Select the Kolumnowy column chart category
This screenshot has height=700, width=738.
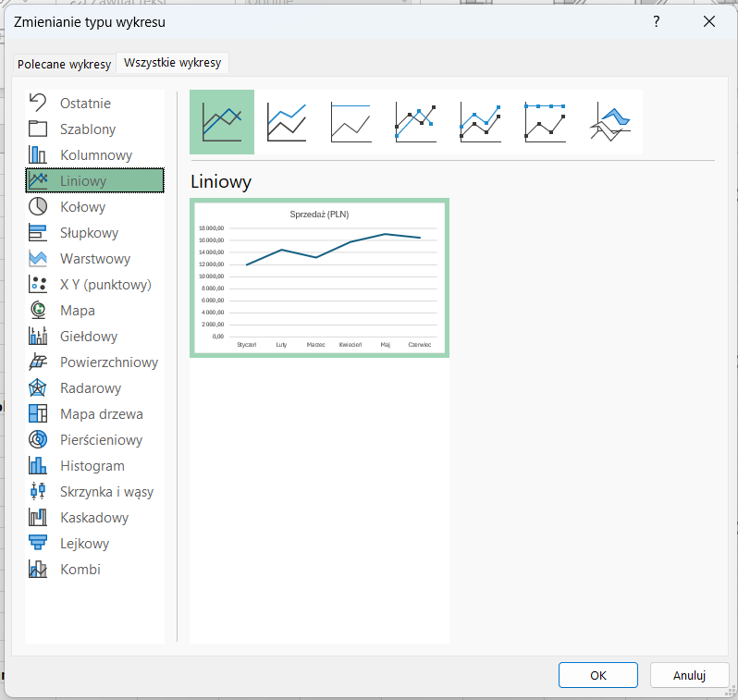click(95, 155)
